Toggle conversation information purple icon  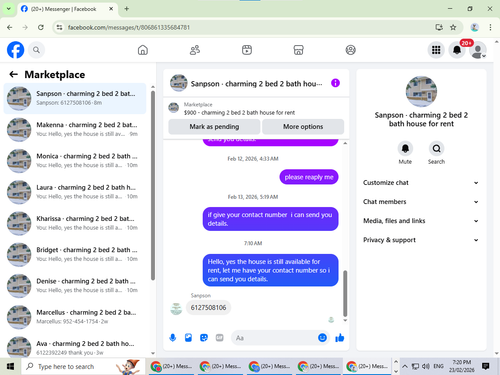335,83
